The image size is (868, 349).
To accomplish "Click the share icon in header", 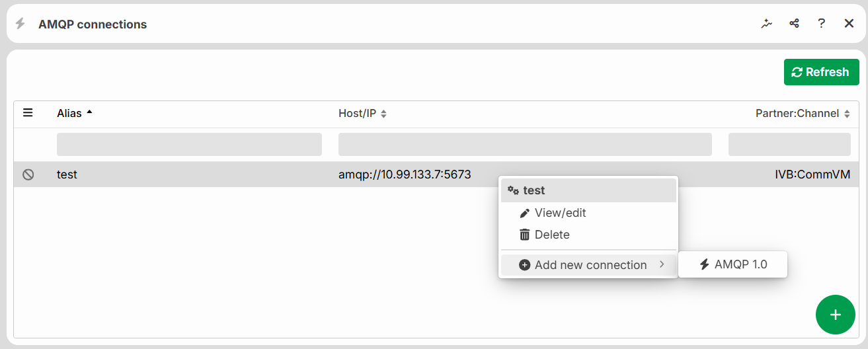I will pyautogui.click(x=794, y=24).
